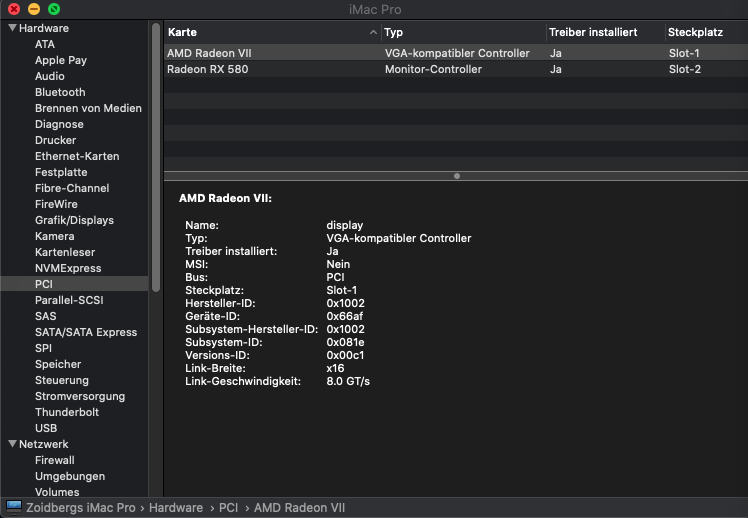Image resolution: width=748 pixels, height=518 pixels.
Task: Click Zoidbergs iMac Pro in path bar
Action: pyautogui.click(x=81, y=508)
